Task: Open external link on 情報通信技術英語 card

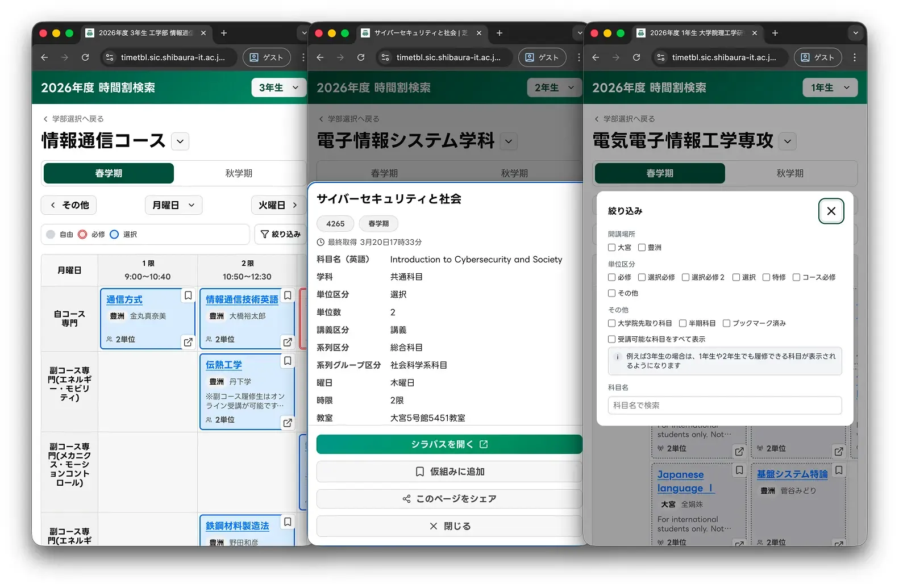Action: click(x=288, y=342)
